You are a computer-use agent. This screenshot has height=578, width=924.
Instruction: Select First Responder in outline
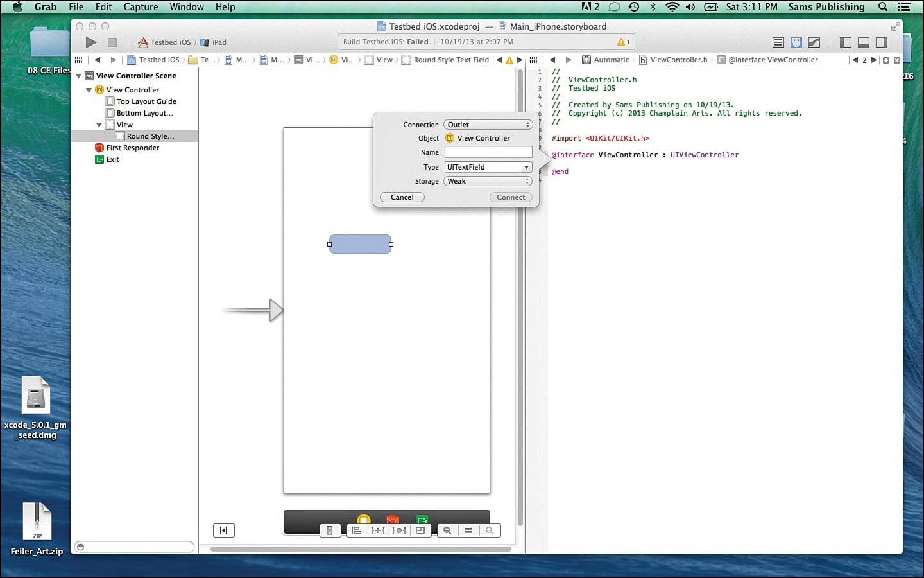[128, 148]
